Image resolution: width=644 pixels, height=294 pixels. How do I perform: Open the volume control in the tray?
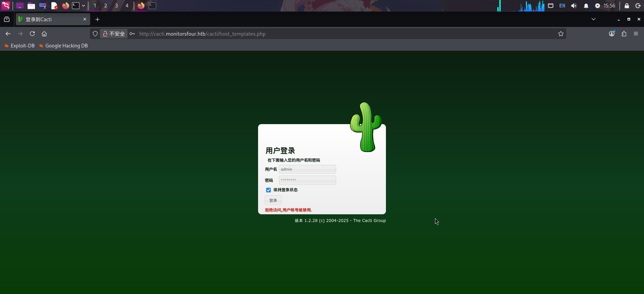[x=574, y=6]
